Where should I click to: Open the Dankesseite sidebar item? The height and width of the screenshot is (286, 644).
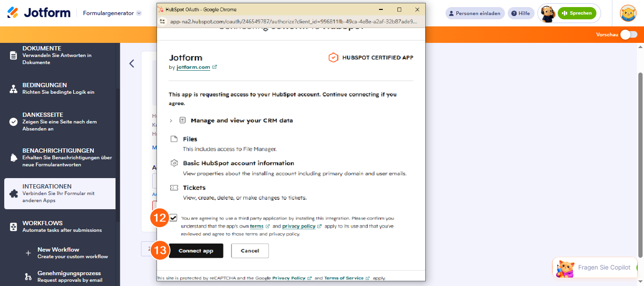click(60, 122)
